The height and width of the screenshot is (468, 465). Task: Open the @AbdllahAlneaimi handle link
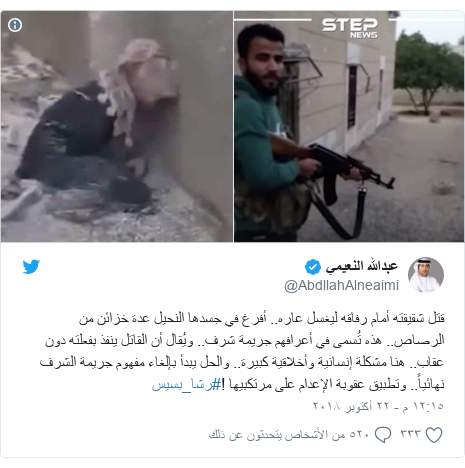click(x=341, y=286)
